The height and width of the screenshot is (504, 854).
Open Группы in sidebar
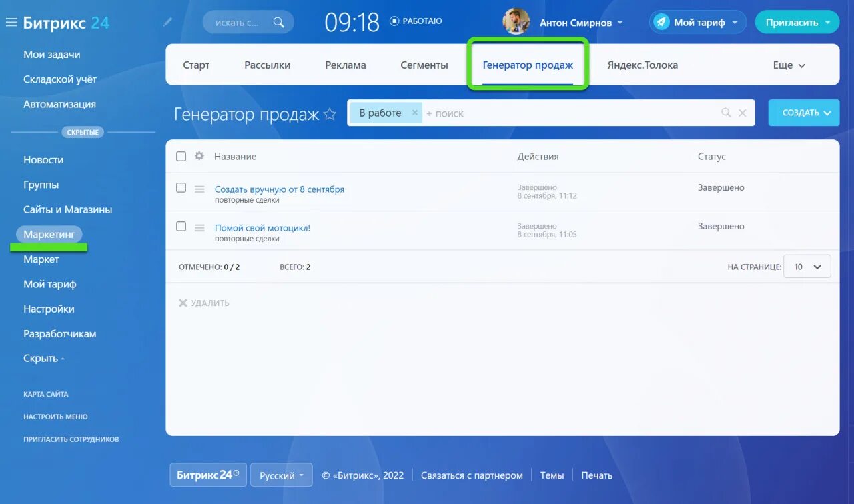(41, 185)
